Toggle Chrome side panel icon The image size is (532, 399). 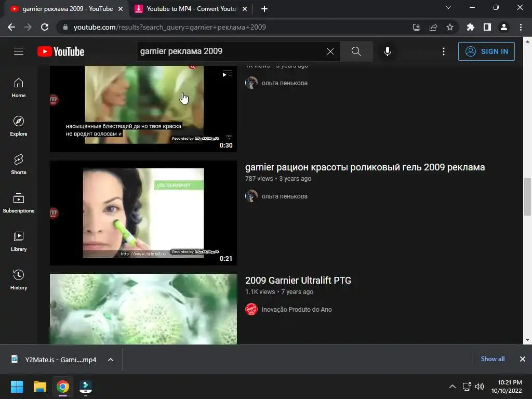[487, 27]
